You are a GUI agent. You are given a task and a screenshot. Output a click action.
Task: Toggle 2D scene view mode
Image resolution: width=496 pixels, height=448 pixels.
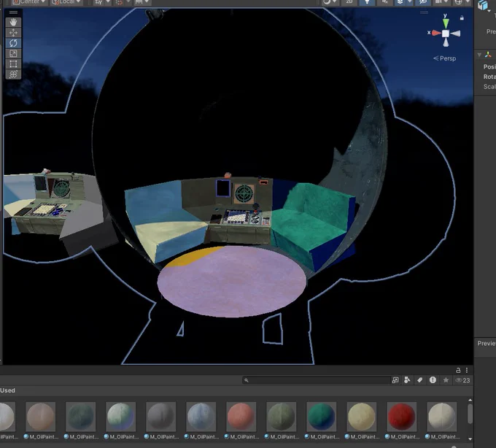coord(349,2)
